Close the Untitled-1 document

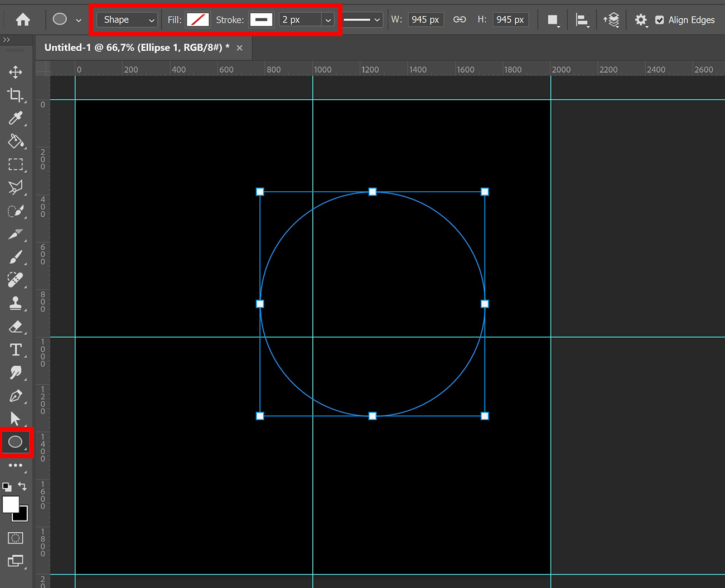(240, 47)
